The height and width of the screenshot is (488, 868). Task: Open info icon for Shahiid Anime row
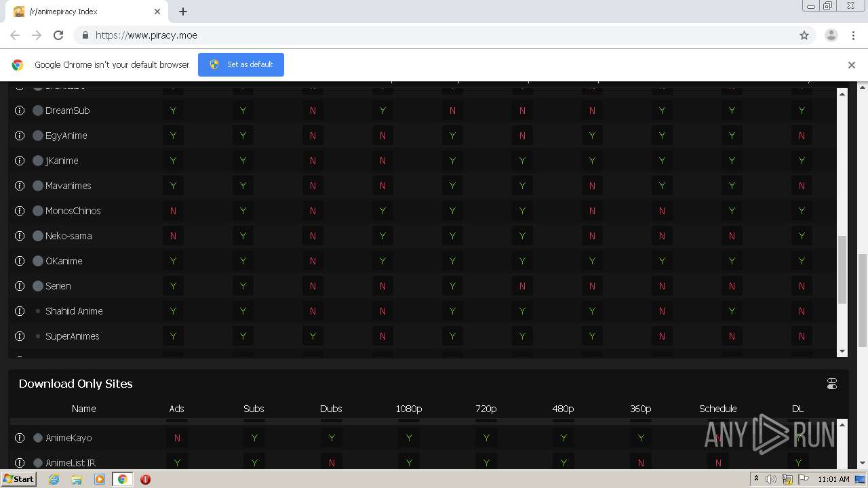[x=20, y=311]
